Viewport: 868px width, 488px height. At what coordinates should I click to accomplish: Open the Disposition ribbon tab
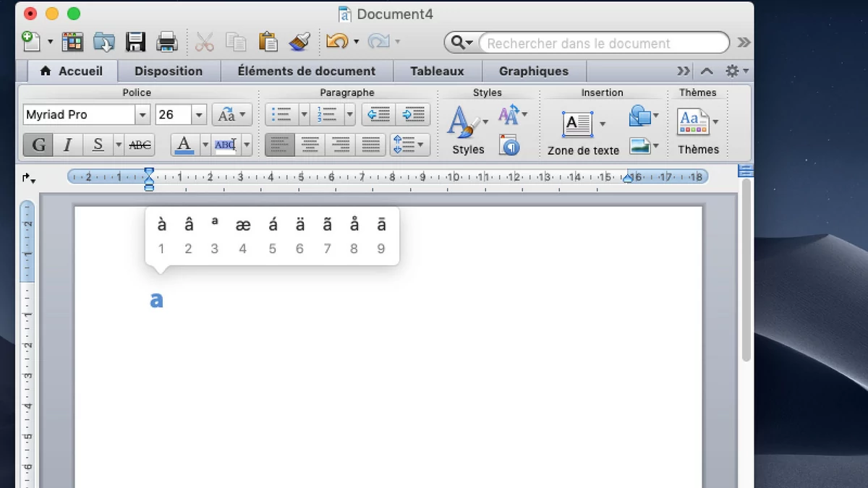[x=169, y=71]
